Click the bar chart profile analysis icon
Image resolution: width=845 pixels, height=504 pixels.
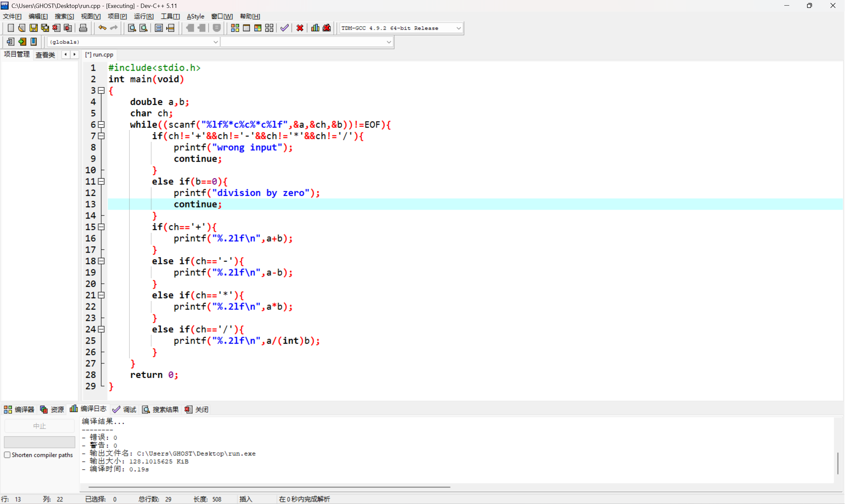point(315,28)
